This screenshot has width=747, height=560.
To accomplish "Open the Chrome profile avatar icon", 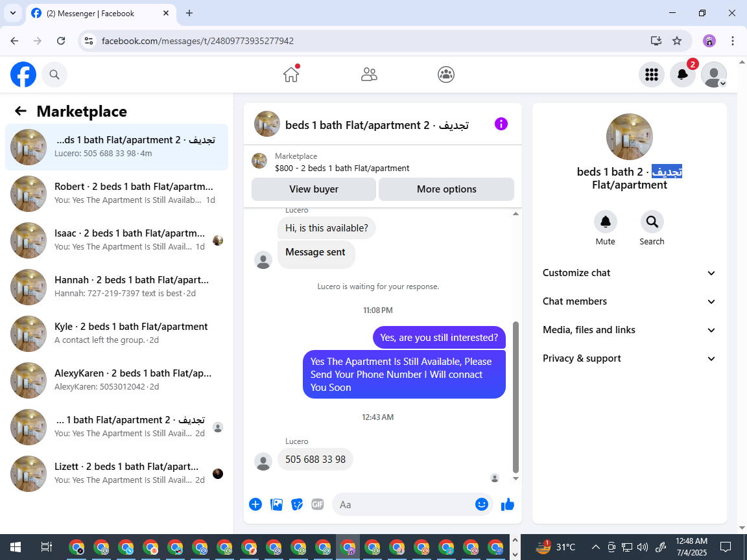I will pyautogui.click(x=709, y=41).
